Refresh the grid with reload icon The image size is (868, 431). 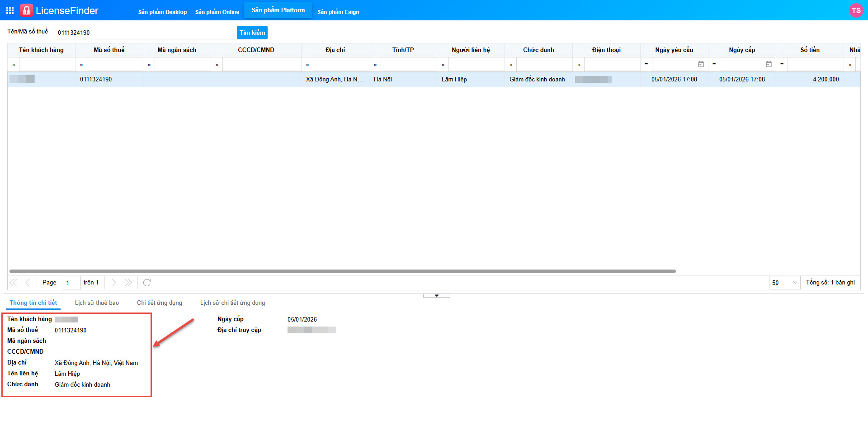147,283
